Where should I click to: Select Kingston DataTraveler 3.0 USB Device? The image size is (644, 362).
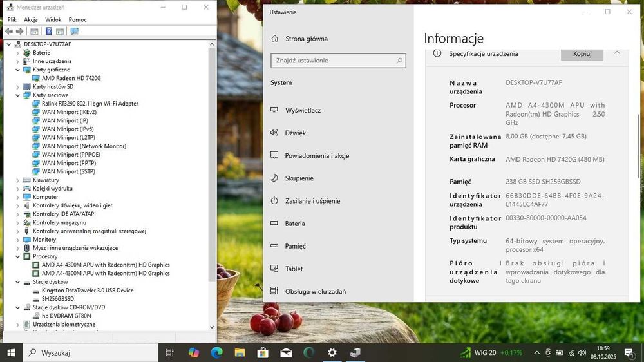(88, 290)
